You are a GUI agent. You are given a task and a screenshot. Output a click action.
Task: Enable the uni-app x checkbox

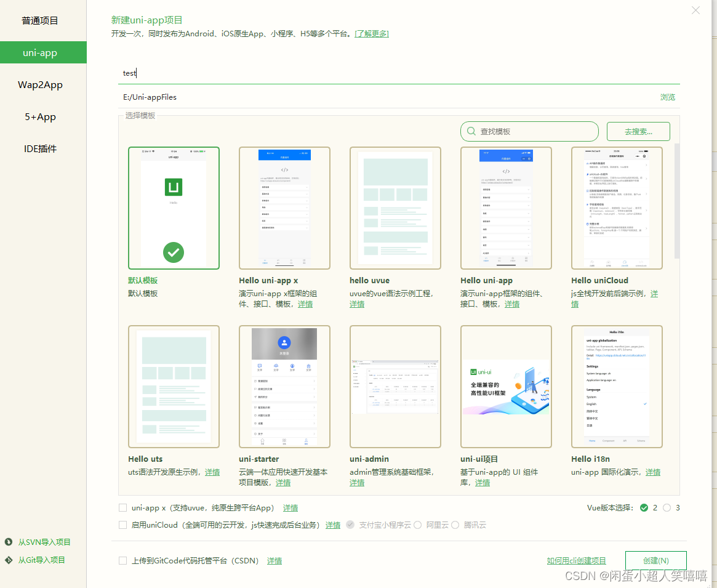[x=122, y=507]
